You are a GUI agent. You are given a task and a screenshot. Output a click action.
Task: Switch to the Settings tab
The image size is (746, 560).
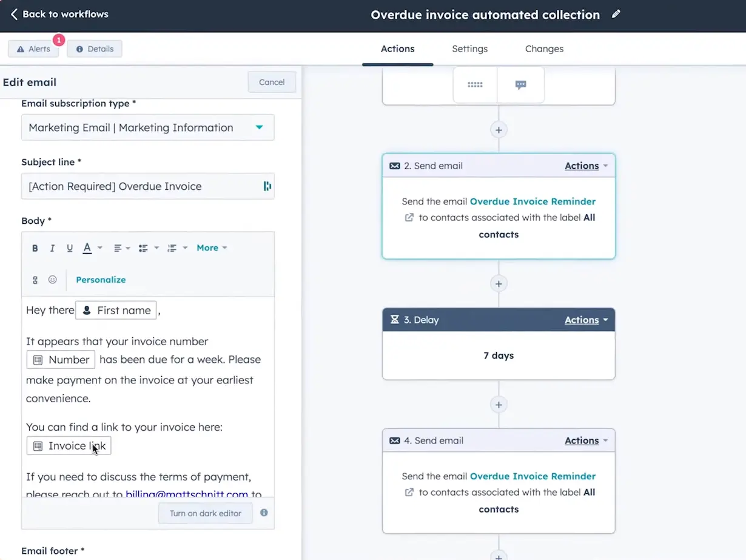point(469,49)
